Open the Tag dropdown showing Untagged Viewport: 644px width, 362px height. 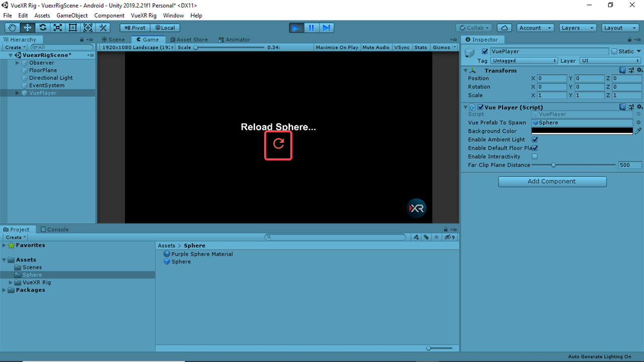[x=524, y=60]
